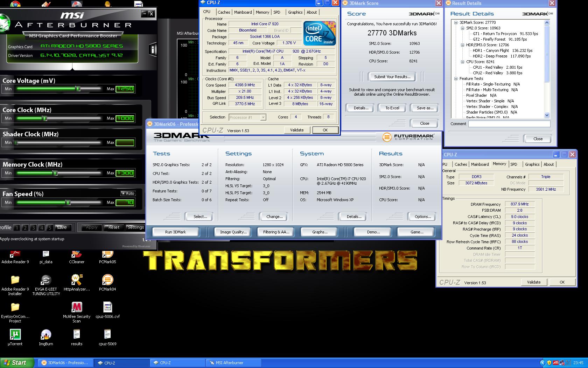Viewport: 588px width, 368px height.
Task: Click the Futuremark Corporation logo
Action: point(408,137)
